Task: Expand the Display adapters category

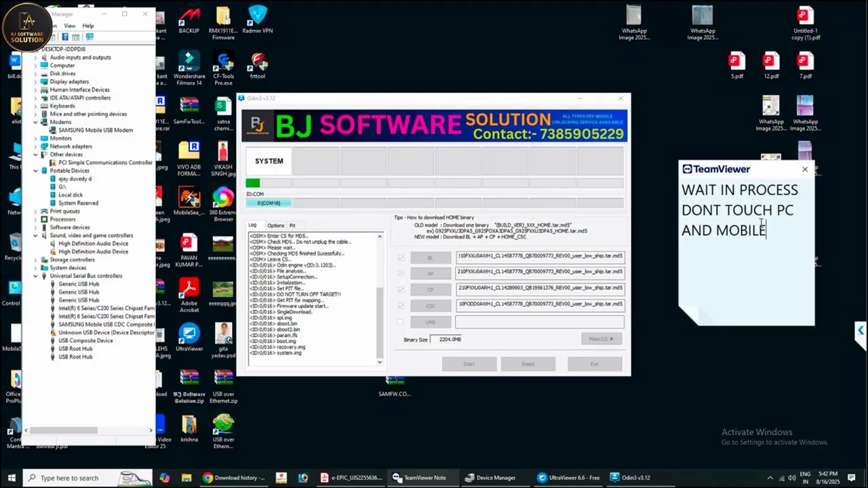Action: point(36,81)
